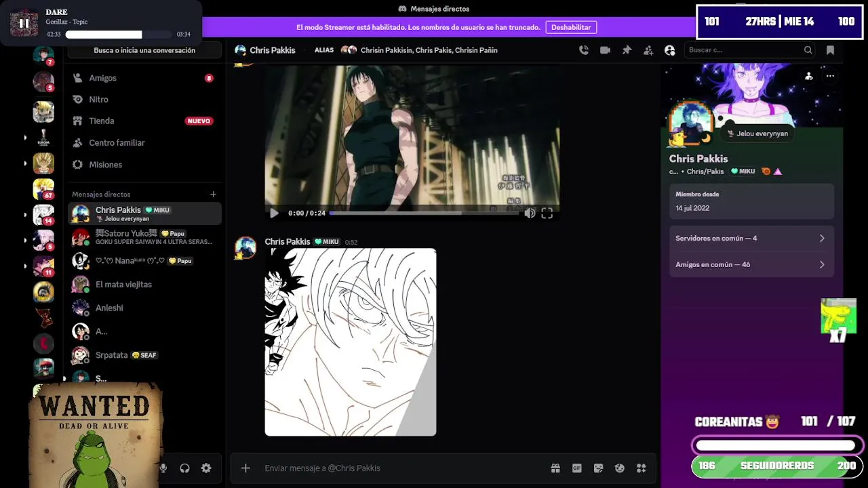Open the apps launcher icon in message bar
This screenshot has height=488, width=868.
tap(641, 468)
